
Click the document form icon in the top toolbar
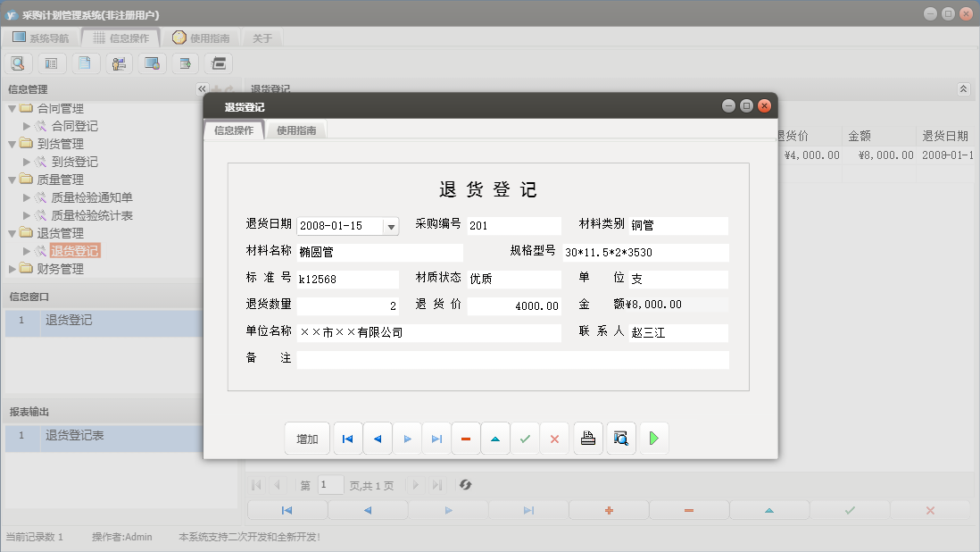click(85, 63)
